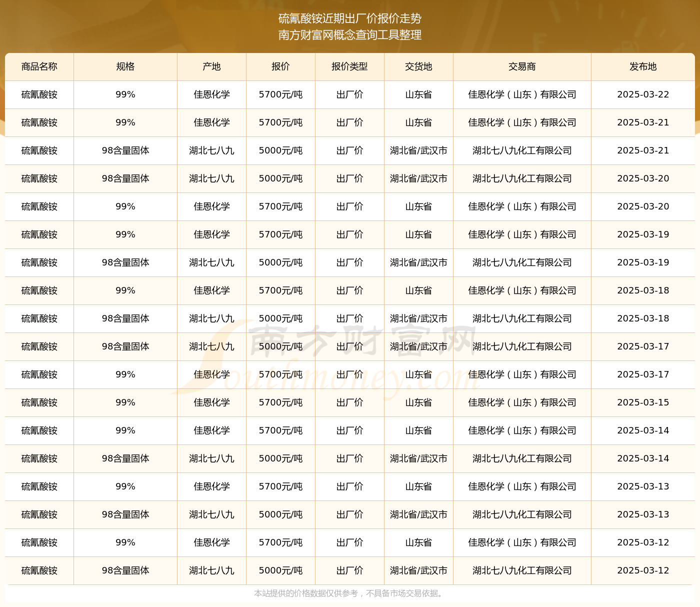Screen dimensions: 700x607
Task: Click 5700元/吨 in the 2025-03-20 row
Action: click(x=280, y=206)
